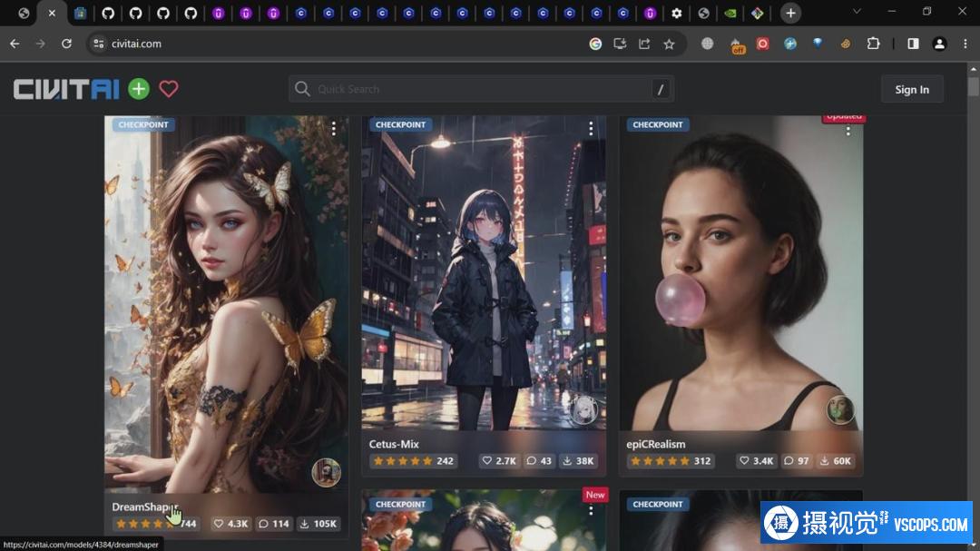
Task: Open the Cetus-Mix card three-dot menu
Action: (591, 129)
